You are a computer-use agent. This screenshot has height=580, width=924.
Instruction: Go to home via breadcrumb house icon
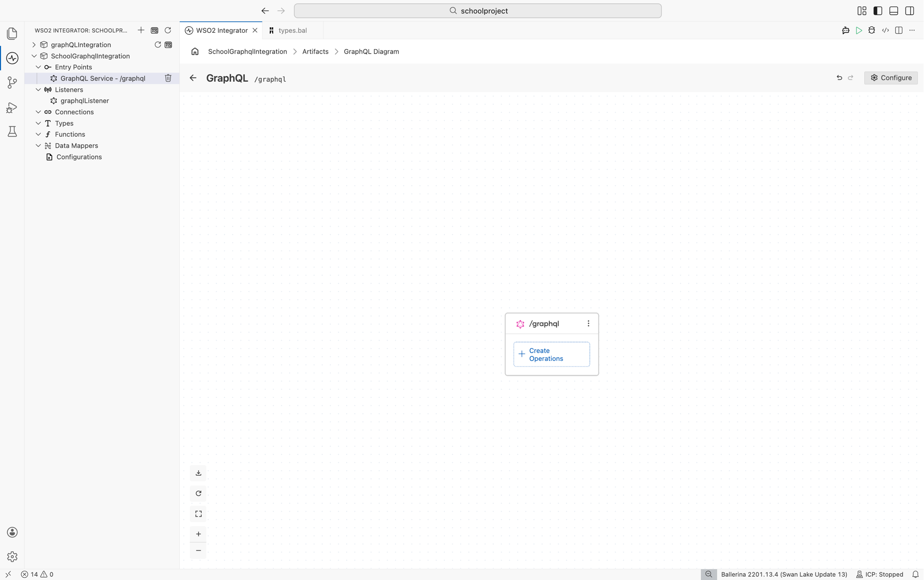pos(195,52)
